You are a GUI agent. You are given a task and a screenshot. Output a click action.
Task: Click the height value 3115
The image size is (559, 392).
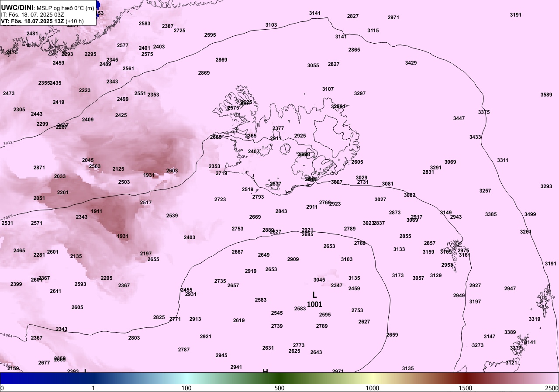(x=373, y=31)
